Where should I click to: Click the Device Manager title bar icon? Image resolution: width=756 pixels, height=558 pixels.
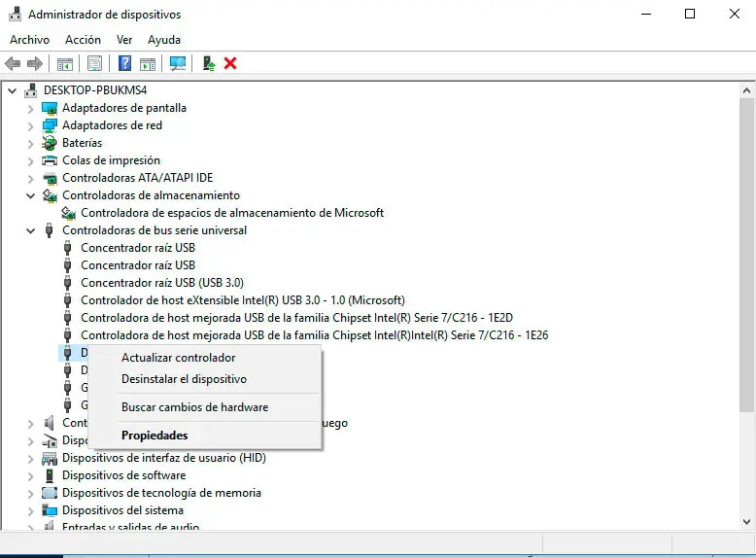[16, 14]
